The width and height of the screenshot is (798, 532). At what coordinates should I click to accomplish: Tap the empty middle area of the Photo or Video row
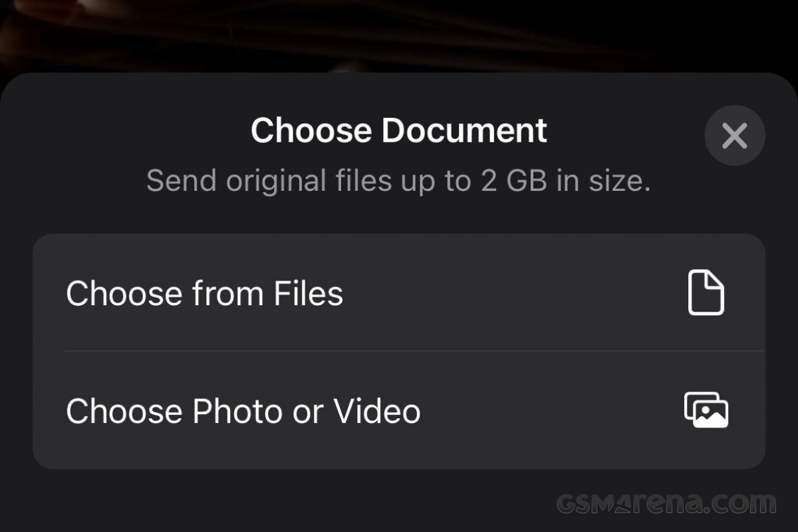(x=552, y=410)
